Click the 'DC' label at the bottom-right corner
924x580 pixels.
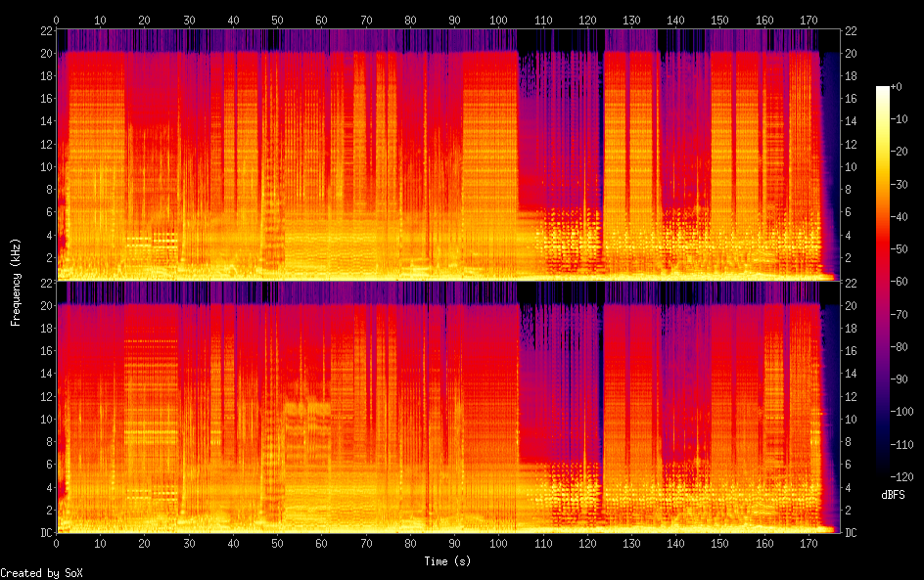click(851, 533)
